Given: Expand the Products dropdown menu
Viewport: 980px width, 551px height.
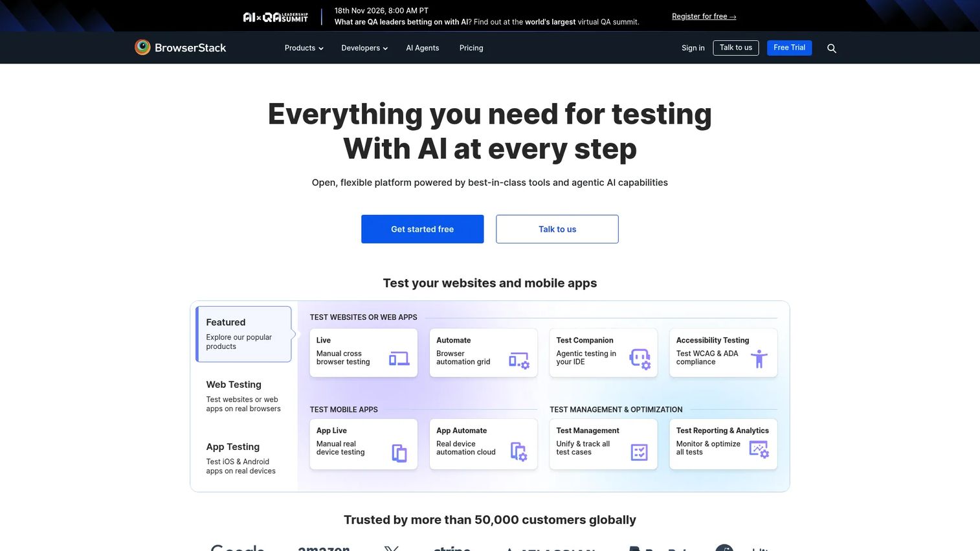Looking at the screenshot, I should point(304,48).
